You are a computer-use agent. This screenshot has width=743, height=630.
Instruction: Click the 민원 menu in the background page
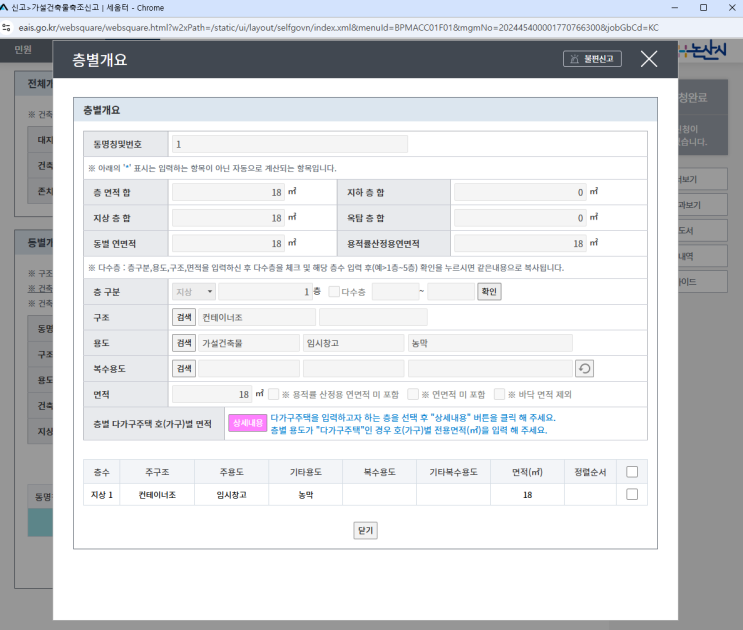(23, 49)
